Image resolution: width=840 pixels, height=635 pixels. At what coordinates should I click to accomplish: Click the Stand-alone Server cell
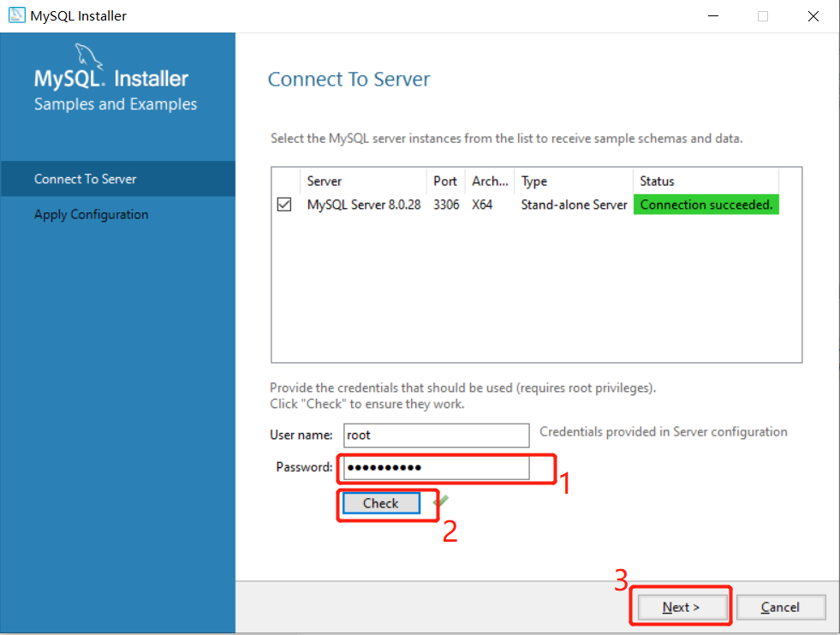(574, 205)
